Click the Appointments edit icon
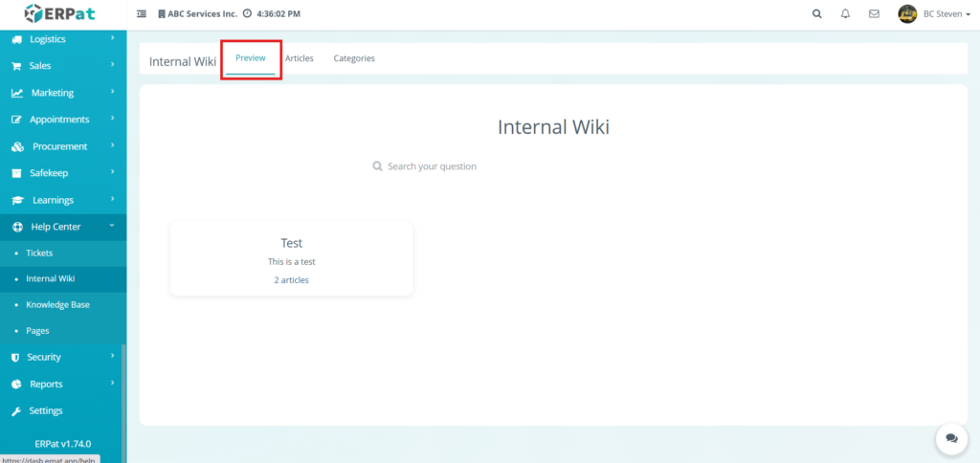The width and height of the screenshot is (980, 463). point(17,120)
